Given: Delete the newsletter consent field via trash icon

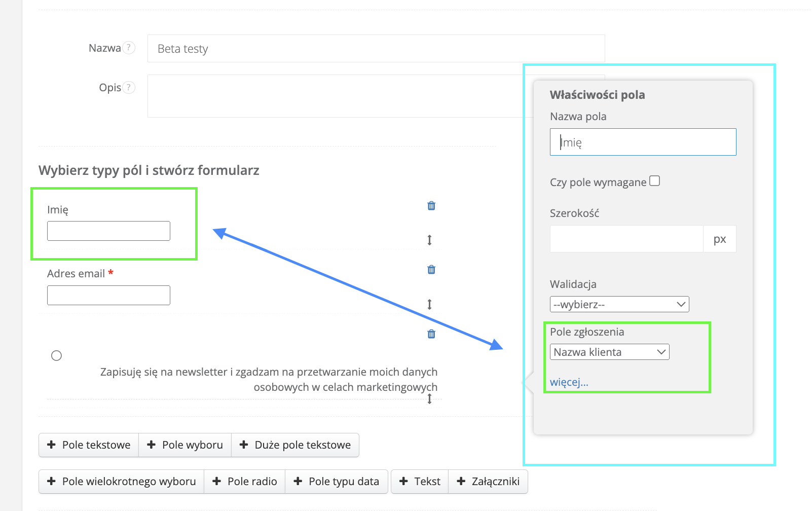Looking at the screenshot, I should point(431,334).
